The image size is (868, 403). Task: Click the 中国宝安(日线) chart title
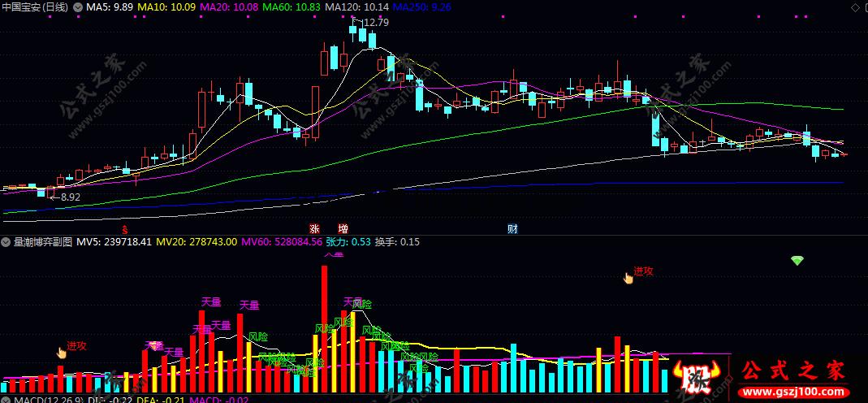click(x=36, y=7)
